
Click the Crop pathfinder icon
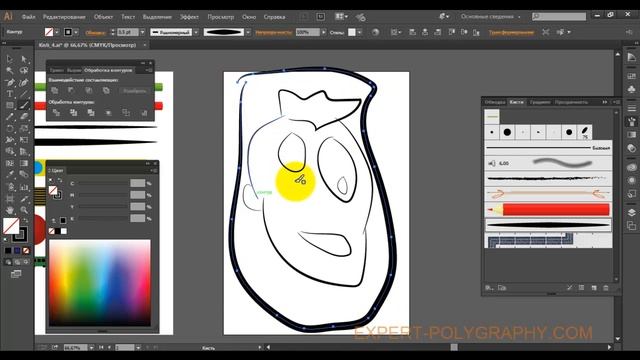[x=109, y=113]
